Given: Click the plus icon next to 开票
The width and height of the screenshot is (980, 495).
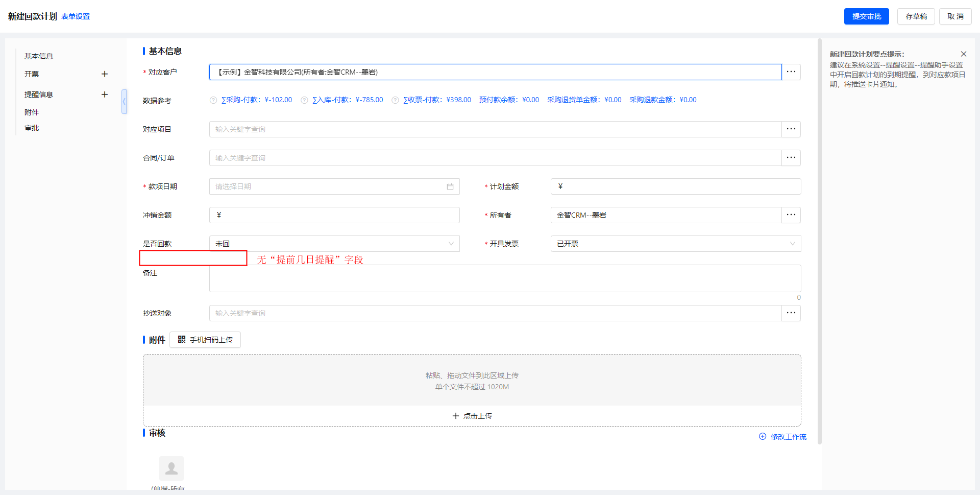Looking at the screenshot, I should coord(105,74).
